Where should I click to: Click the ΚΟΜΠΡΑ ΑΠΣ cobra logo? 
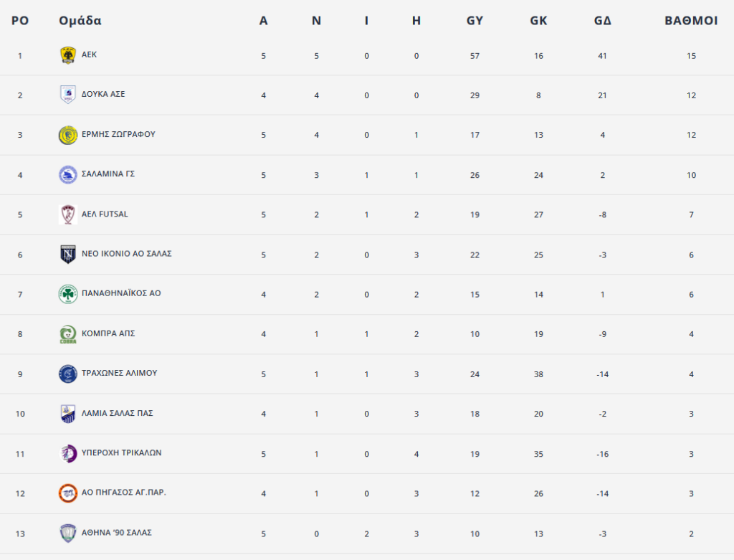click(x=68, y=334)
